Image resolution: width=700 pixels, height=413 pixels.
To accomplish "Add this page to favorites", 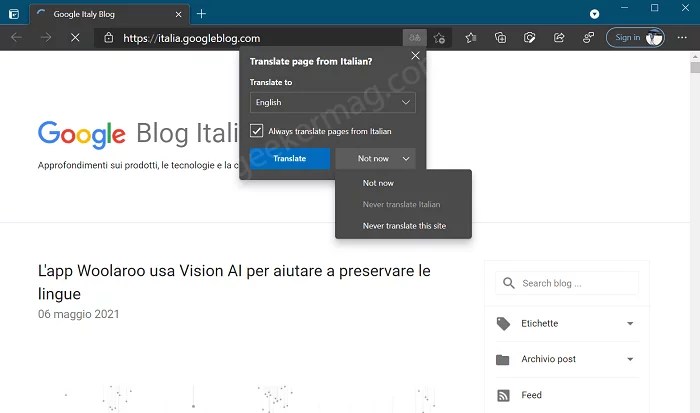I will (439, 38).
